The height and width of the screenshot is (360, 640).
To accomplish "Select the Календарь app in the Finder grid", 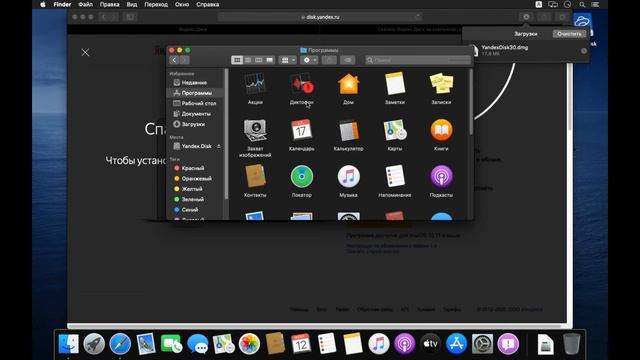I will tap(302, 130).
